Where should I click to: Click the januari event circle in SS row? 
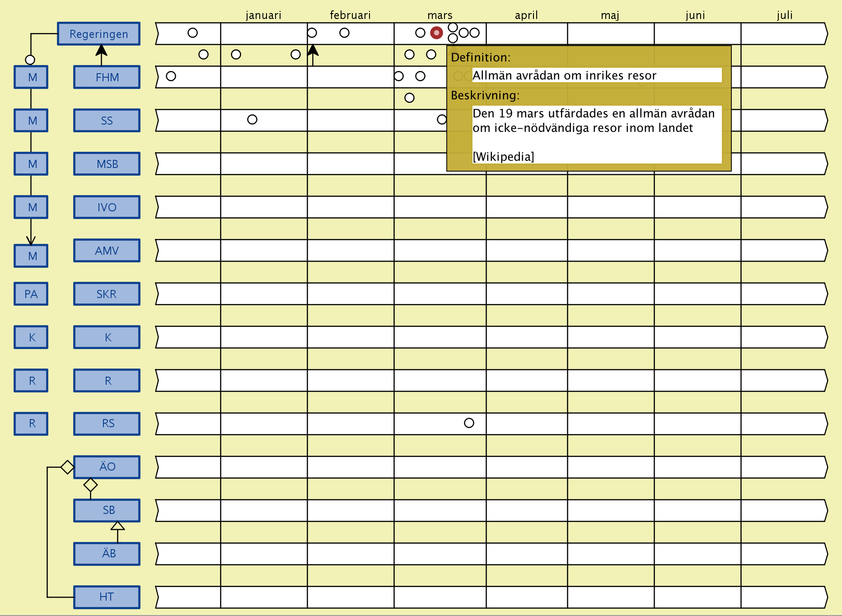[252, 120]
